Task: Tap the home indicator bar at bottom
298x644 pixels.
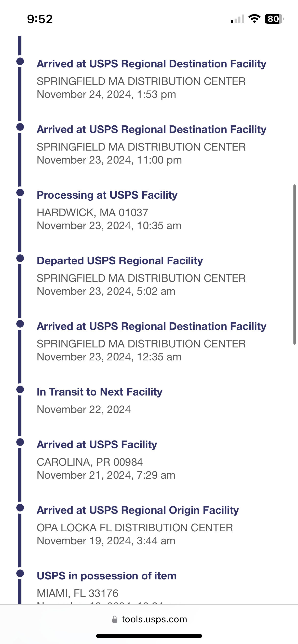Action: coord(149,636)
